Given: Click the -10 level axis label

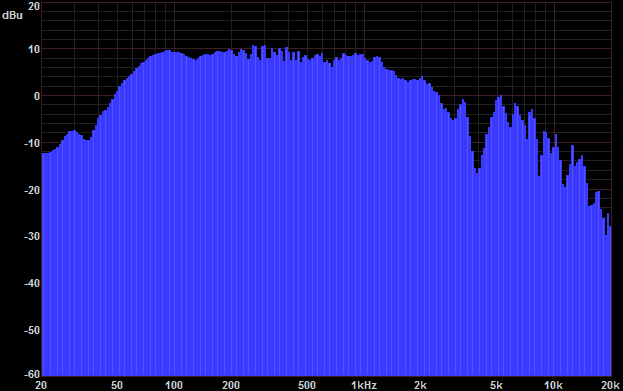Looking at the screenshot, I should (31, 143).
